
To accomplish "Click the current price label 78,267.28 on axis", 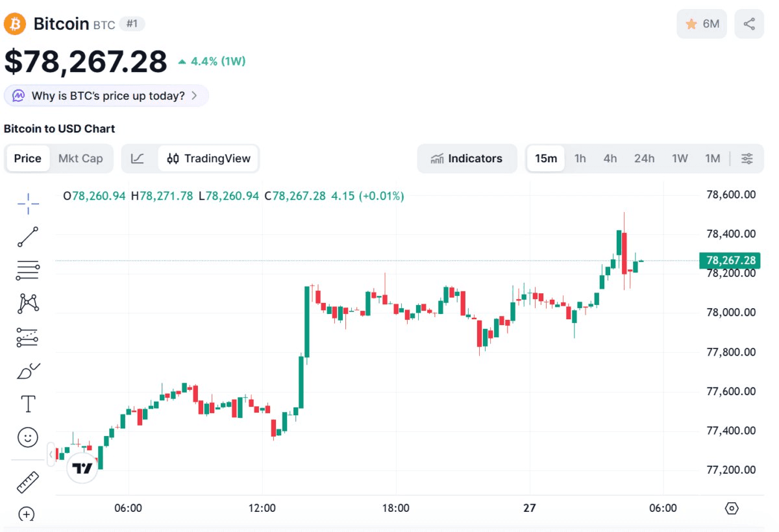I will pyautogui.click(x=730, y=261).
